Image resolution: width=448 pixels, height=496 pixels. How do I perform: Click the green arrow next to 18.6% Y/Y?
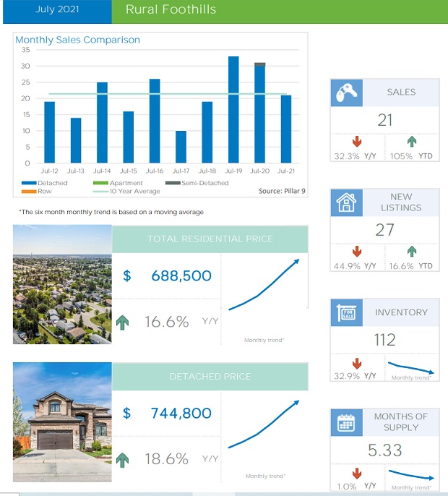[123, 459]
